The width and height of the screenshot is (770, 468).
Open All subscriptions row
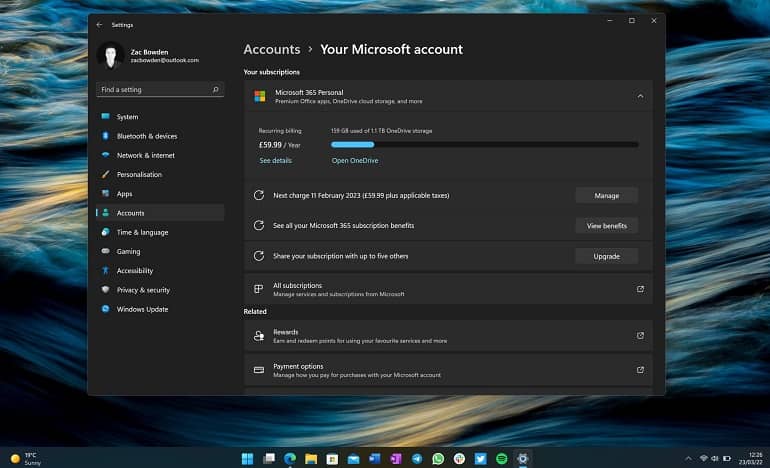448,289
